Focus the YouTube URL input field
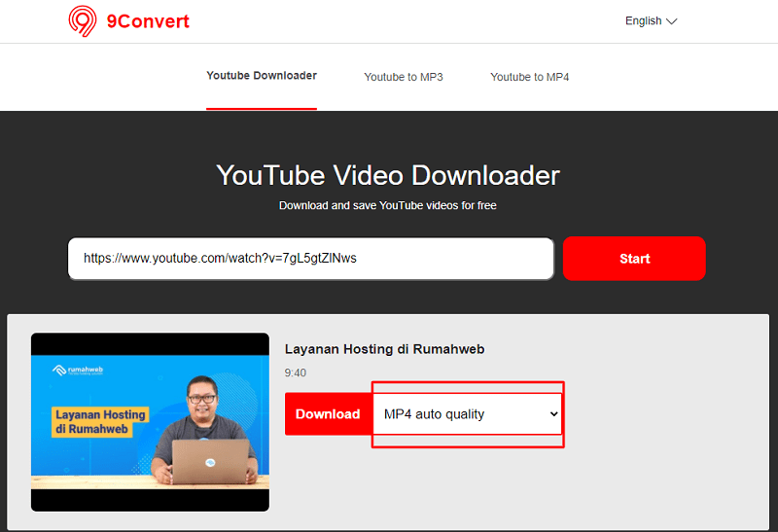 (310, 259)
